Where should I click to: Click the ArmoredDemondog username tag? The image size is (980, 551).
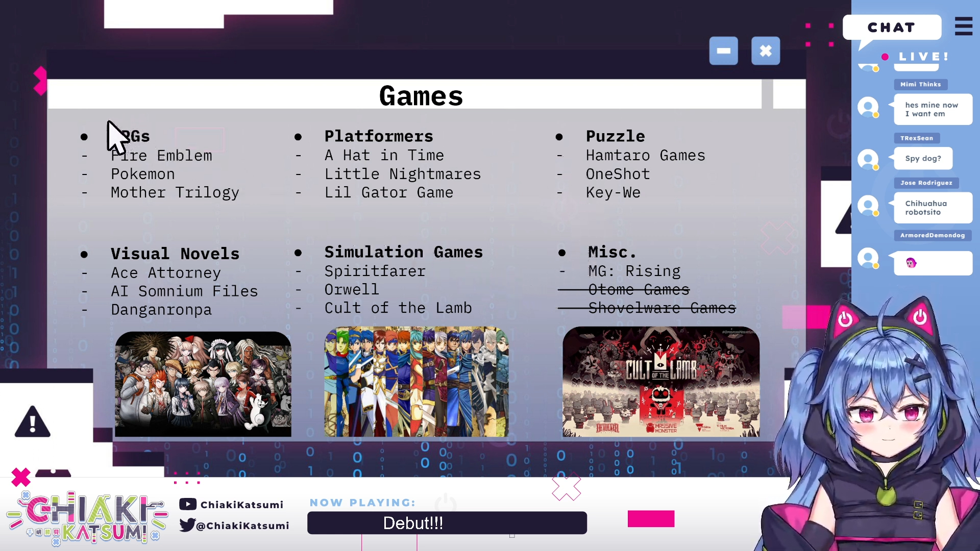pyautogui.click(x=932, y=235)
